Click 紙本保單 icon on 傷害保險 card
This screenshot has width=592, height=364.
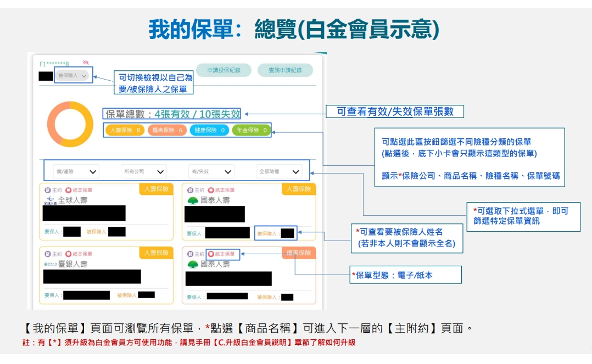point(211,254)
